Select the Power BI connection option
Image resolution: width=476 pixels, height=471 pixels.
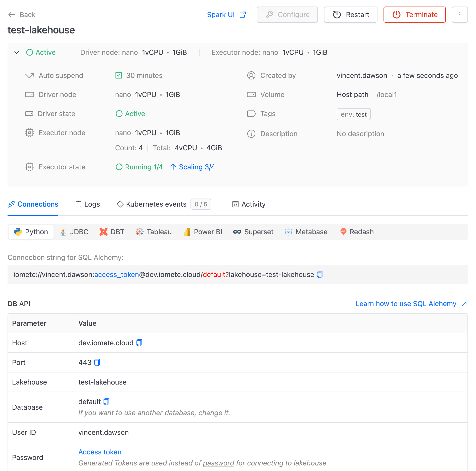click(203, 232)
